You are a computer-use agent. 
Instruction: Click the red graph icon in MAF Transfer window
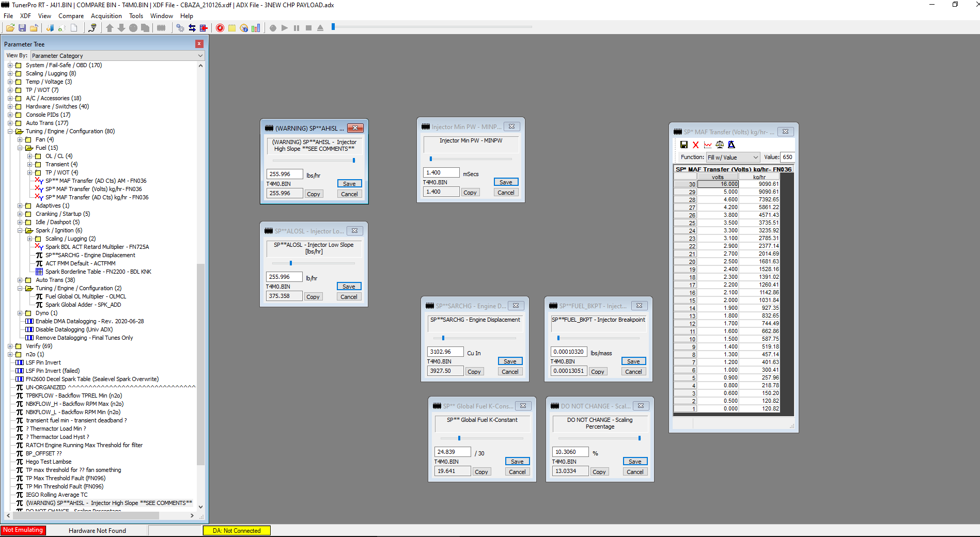[708, 145]
